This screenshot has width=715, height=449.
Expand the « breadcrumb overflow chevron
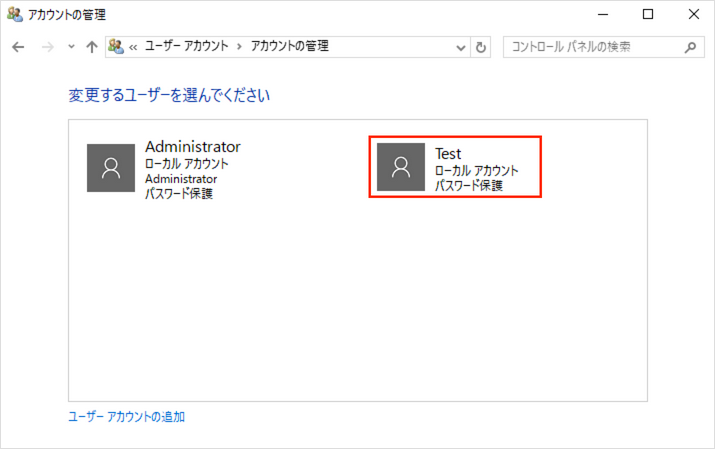133,47
